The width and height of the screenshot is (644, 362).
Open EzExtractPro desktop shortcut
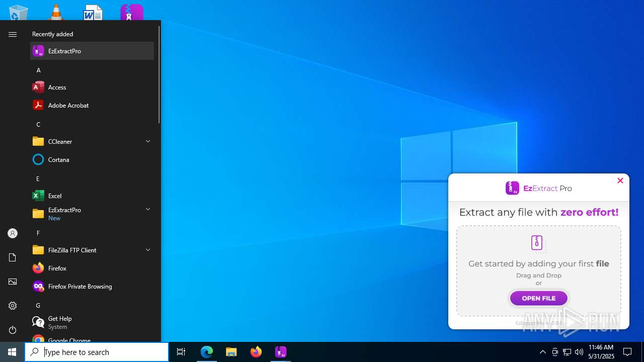132,12
